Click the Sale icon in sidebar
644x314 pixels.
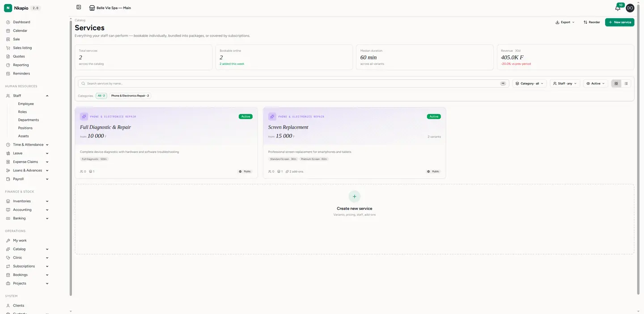click(x=8, y=39)
